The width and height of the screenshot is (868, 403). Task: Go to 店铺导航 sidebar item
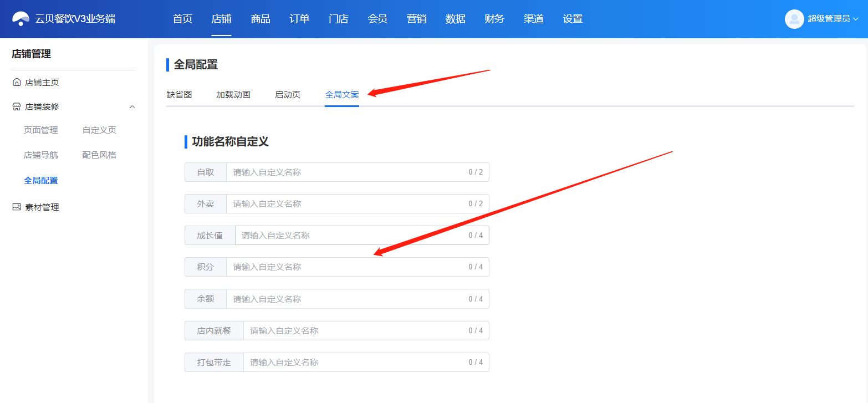tap(41, 155)
